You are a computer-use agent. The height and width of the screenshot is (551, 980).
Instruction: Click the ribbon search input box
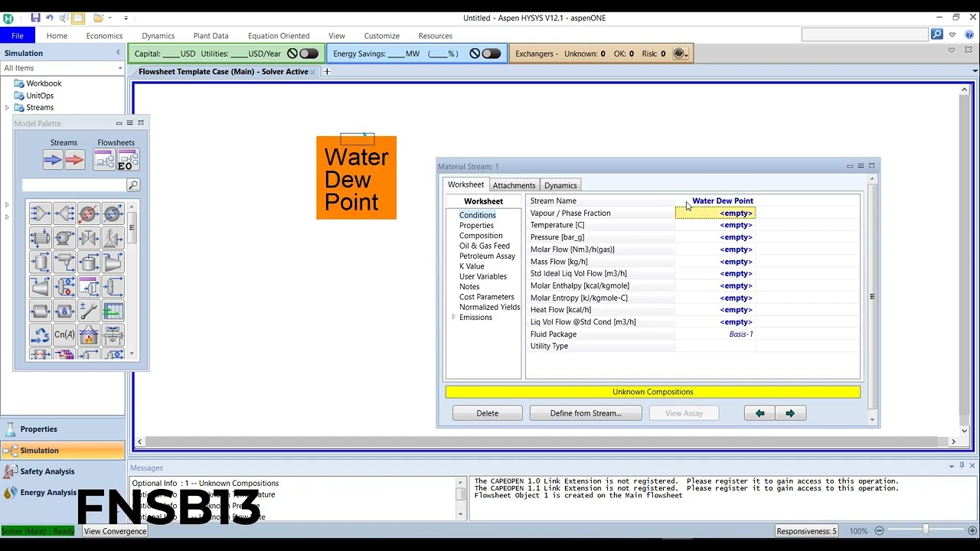pyautogui.click(x=865, y=34)
